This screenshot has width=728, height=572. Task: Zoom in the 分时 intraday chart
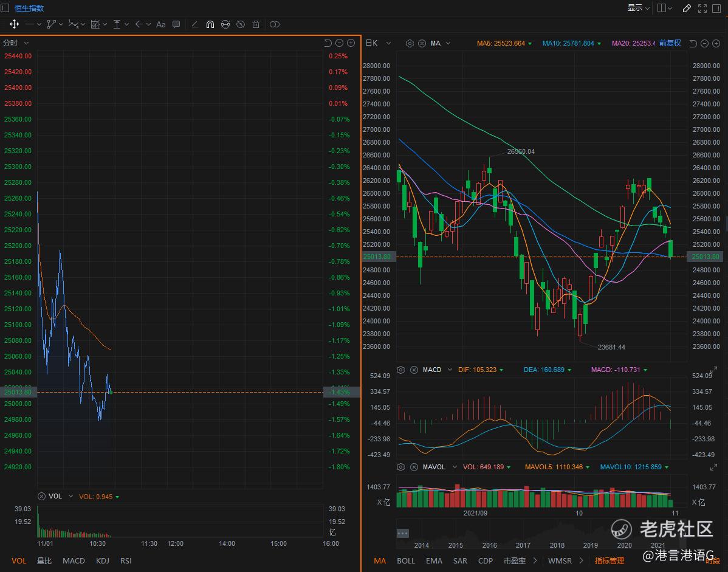pos(351,43)
